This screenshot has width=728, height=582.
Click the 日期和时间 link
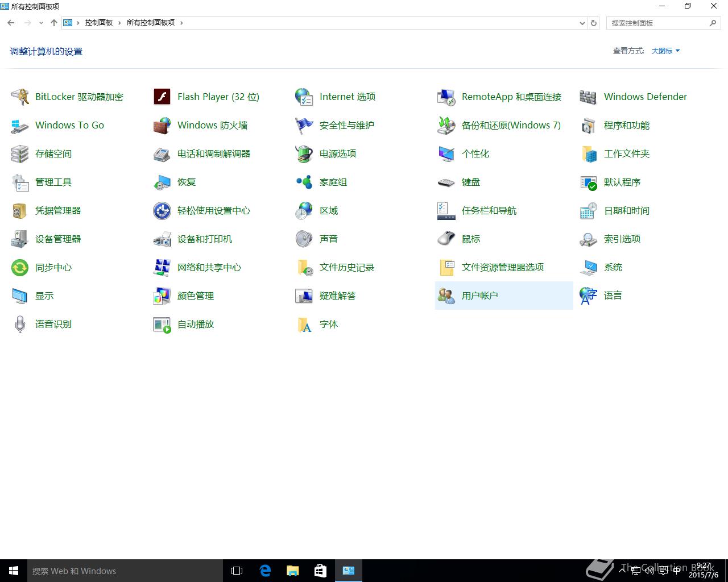point(627,210)
